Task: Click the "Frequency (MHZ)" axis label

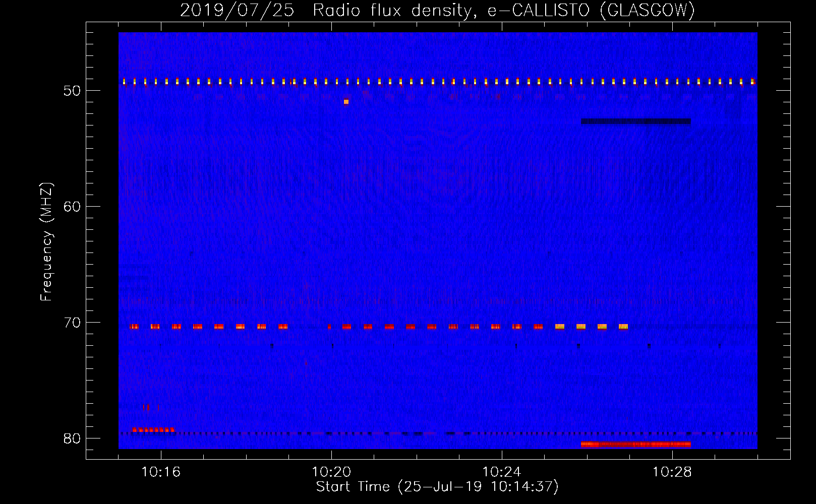Action: click(46, 241)
